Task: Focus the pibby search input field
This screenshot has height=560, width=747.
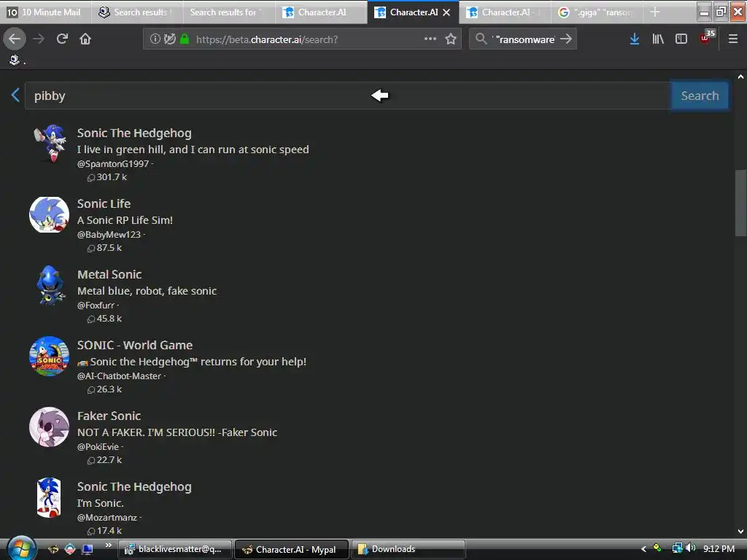Action: [x=348, y=96]
